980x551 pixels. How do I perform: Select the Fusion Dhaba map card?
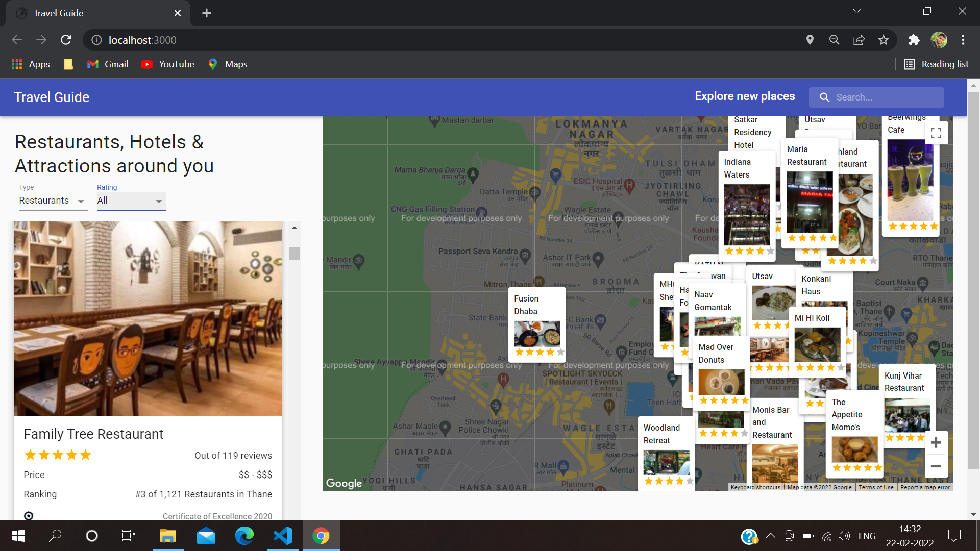click(x=537, y=325)
